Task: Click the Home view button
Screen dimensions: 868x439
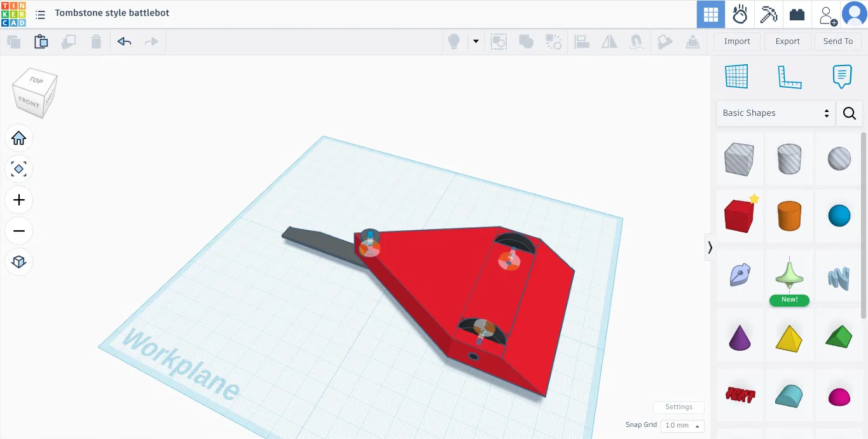Action: pos(19,138)
